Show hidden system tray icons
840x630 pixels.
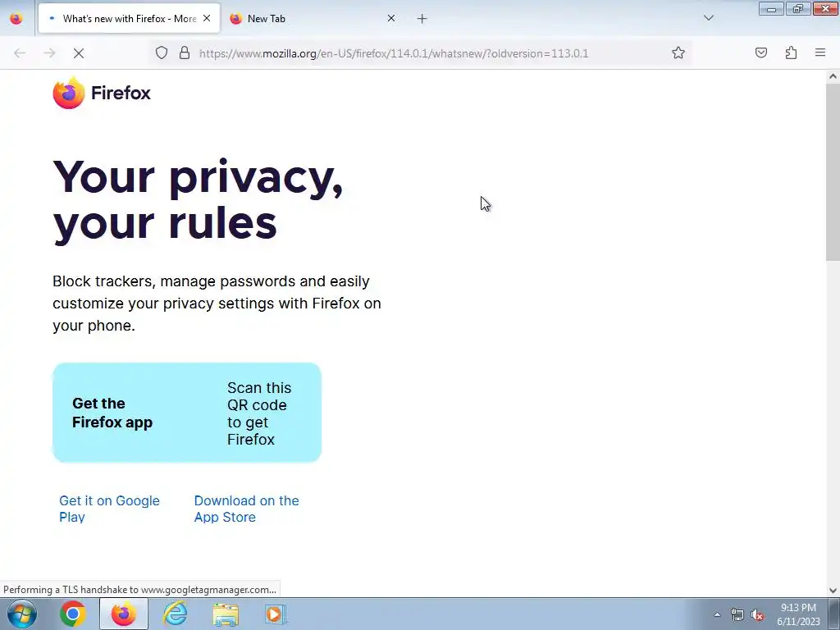tap(717, 614)
